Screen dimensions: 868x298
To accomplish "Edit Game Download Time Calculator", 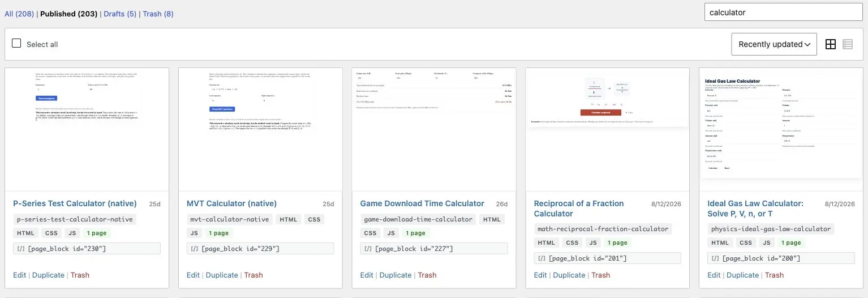I will pyautogui.click(x=367, y=275).
